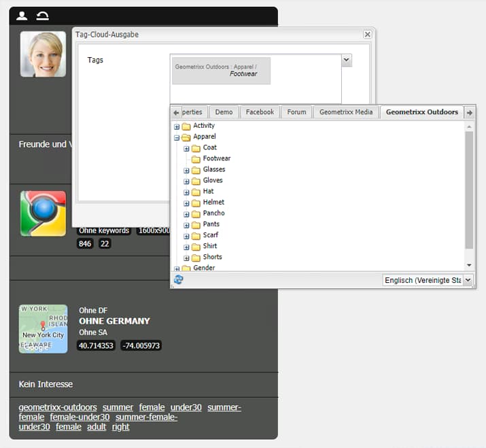Select the Hat tag in tree
This screenshot has height=448, width=486.
pyautogui.click(x=208, y=191)
